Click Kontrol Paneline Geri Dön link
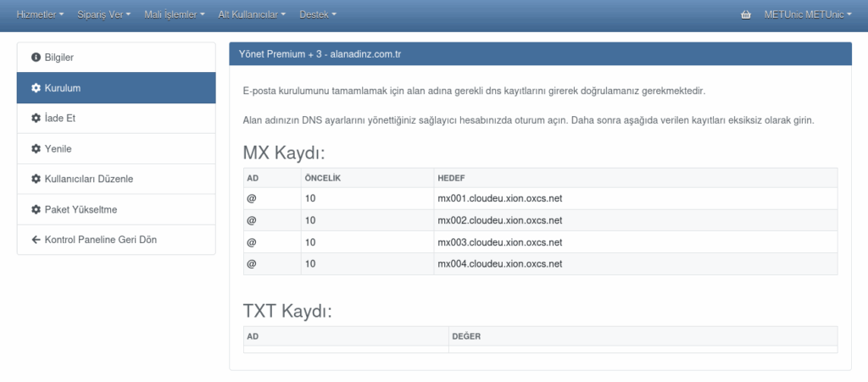The image size is (868, 382). coord(100,240)
